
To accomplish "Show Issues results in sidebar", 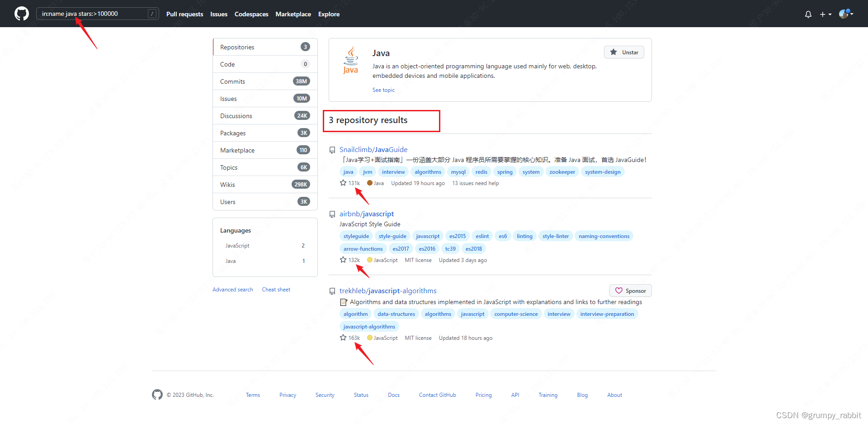I will (x=265, y=99).
